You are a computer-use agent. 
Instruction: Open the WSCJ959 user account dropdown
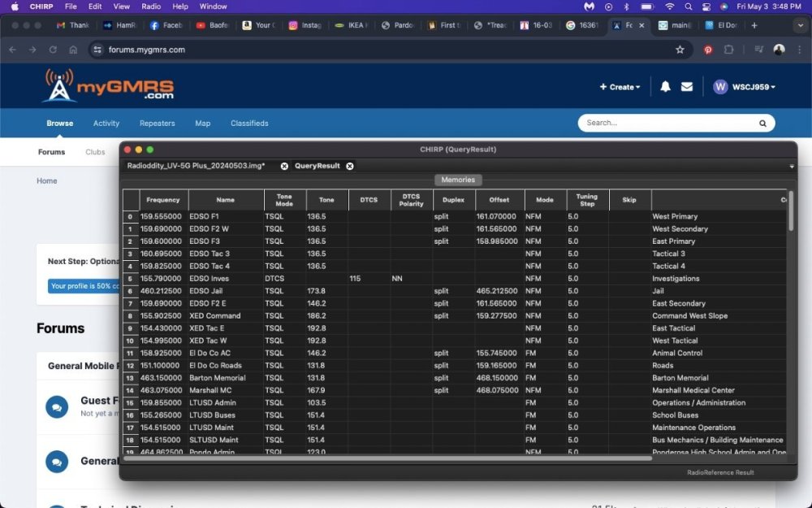tap(744, 87)
